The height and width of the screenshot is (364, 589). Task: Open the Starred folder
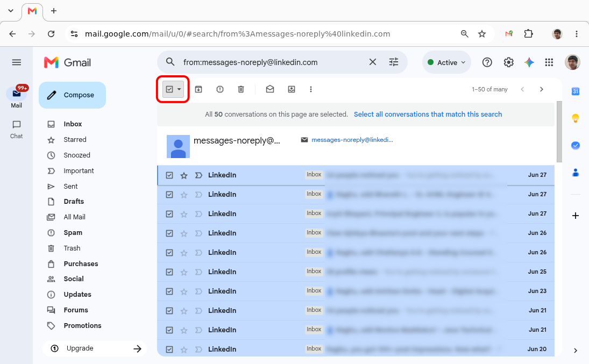click(x=75, y=140)
